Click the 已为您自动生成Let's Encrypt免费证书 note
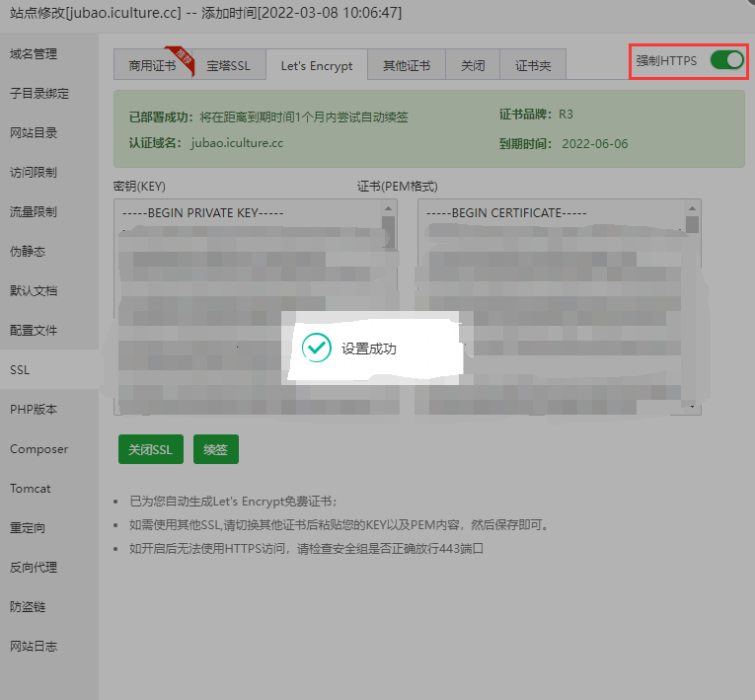The image size is (755, 700). (x=234, y=501)
